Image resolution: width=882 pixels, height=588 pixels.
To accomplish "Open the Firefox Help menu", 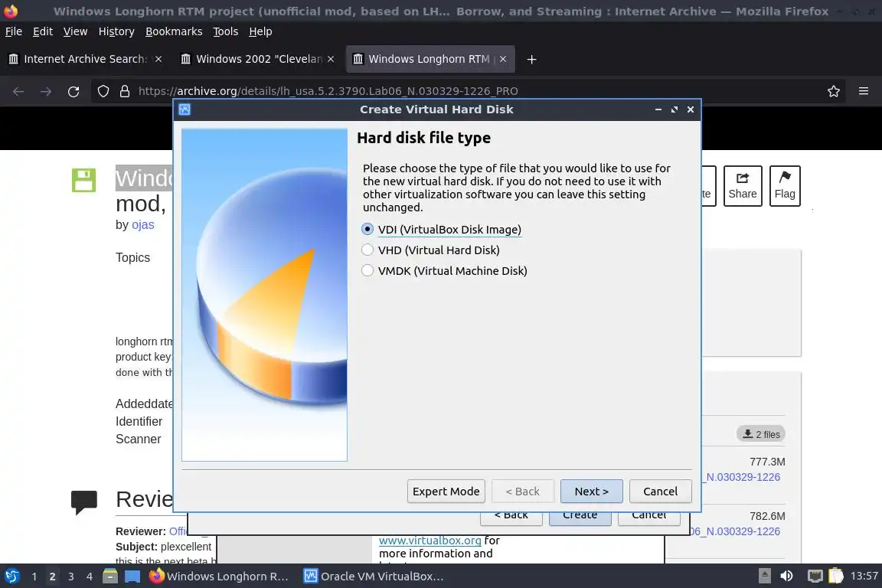I will tap(260, 31).
